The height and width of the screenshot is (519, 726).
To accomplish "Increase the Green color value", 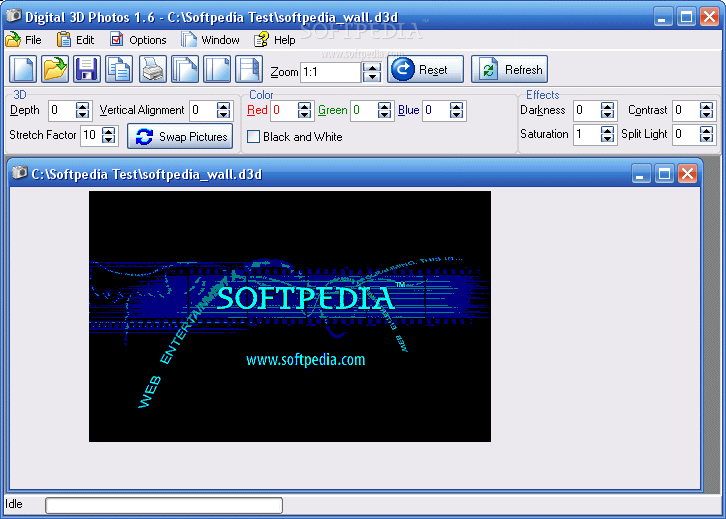I will click(384, 106).
